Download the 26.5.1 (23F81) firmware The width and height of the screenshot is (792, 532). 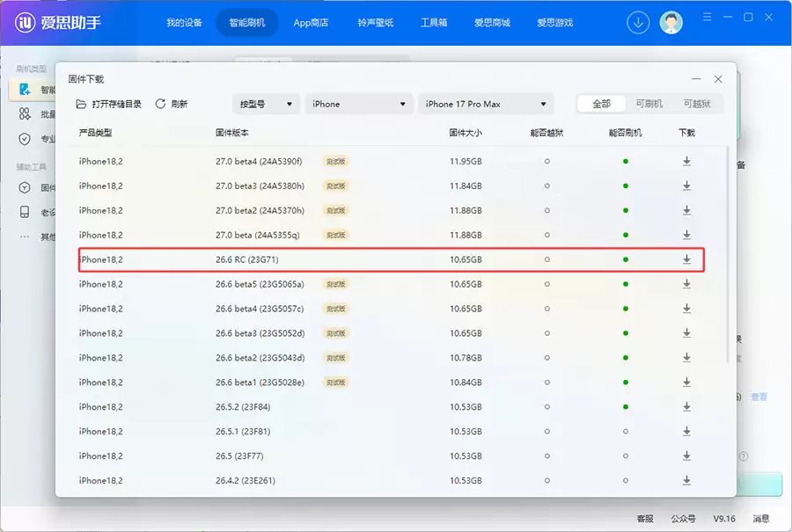click(x=686, y=431)
